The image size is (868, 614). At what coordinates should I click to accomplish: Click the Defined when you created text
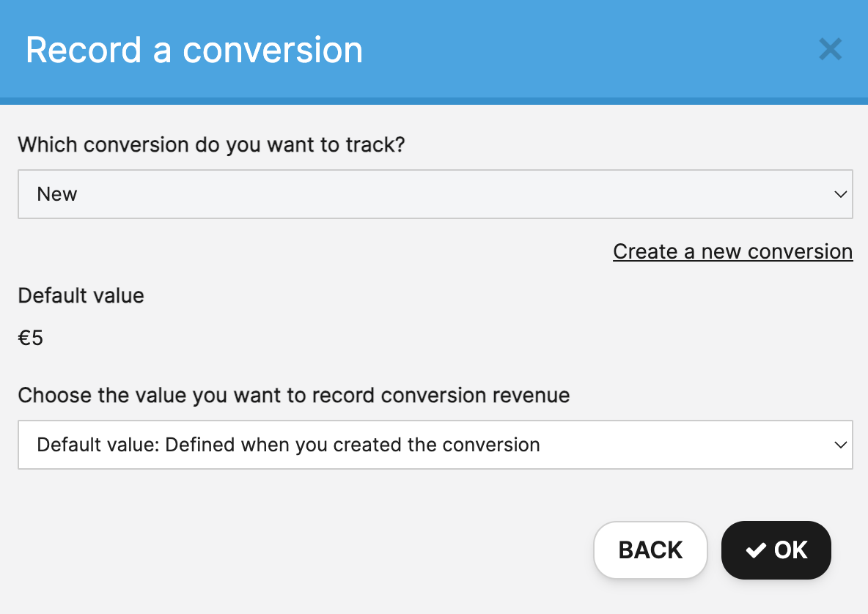pyautogui.click(x=352, y=445)
